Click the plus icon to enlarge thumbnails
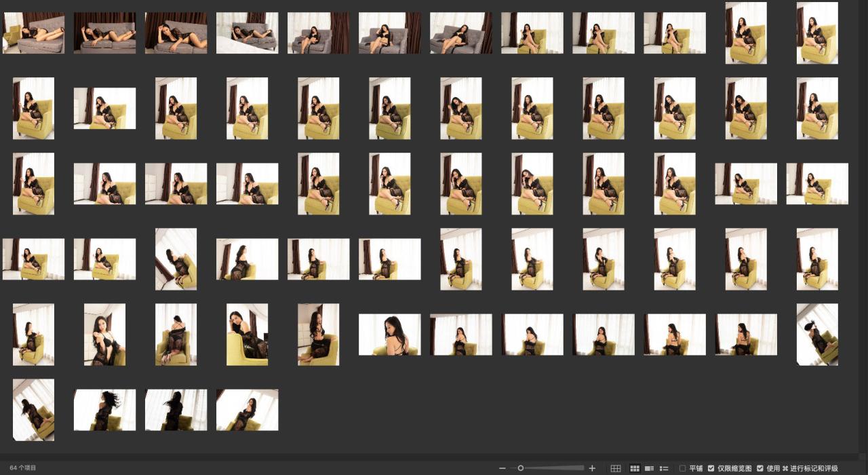The image size is (868, 475). coord(592,468)
